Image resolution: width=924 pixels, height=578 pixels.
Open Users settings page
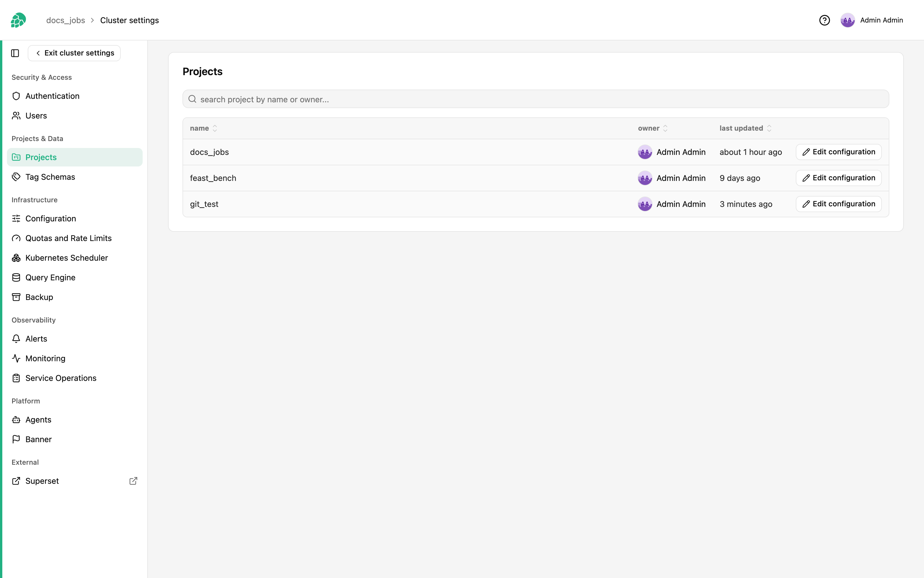(74, 116)
